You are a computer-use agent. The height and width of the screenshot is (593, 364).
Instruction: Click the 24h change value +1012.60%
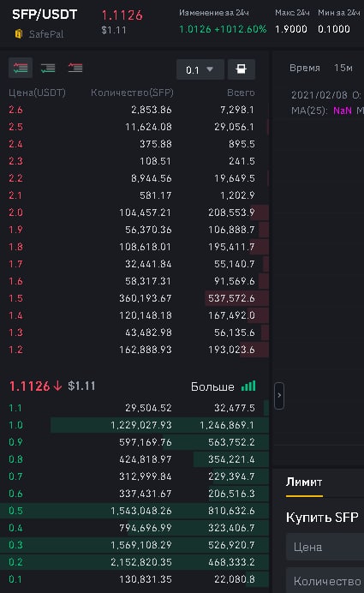[x=241, y=29]
